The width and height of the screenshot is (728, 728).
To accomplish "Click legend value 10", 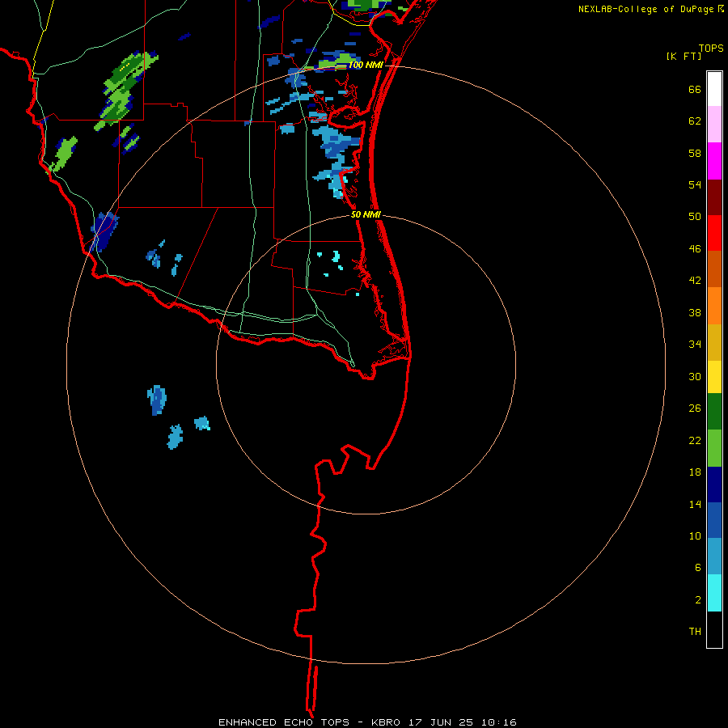I will [x=695, y=535].
